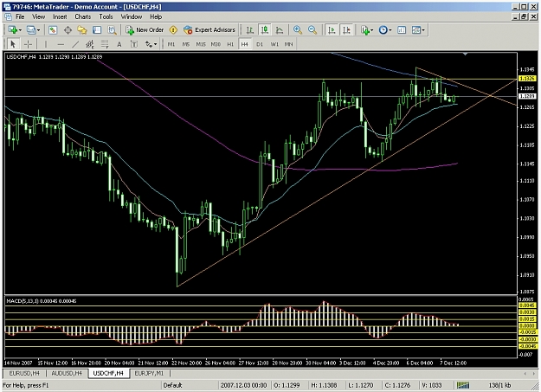Select the USDCHF,H4 chart tab
541x392 pixels.
tap(108, 373)
